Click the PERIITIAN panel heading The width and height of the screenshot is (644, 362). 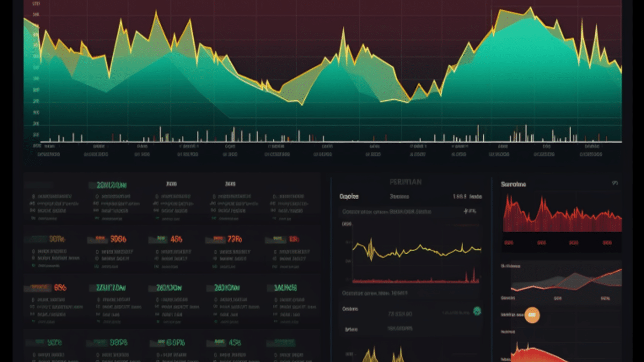pos(405,182)
